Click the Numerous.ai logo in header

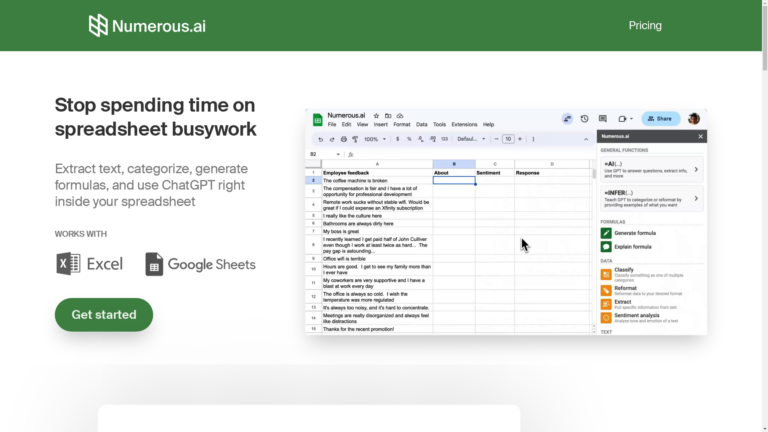98,25
